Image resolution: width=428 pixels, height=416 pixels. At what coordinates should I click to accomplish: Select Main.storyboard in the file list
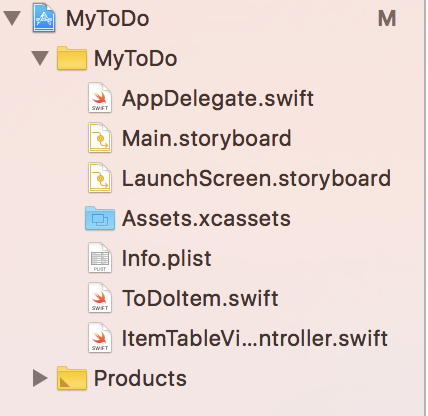[207, 138]
